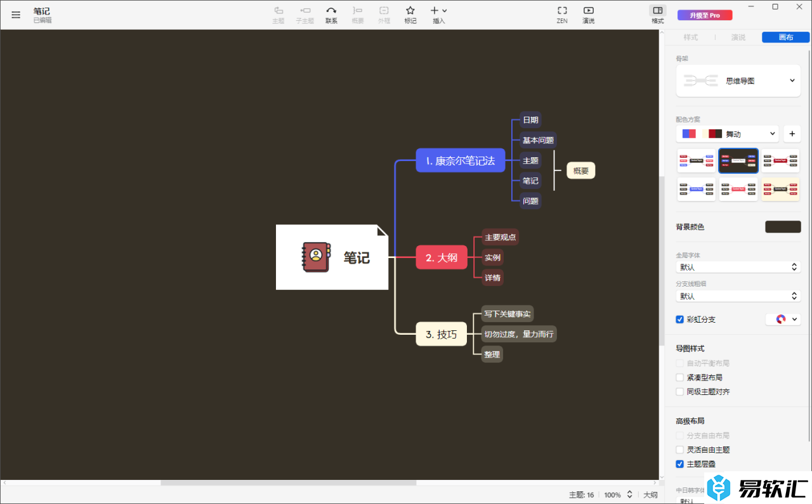Switch to the 样式 tab

[x=691, y=37]
